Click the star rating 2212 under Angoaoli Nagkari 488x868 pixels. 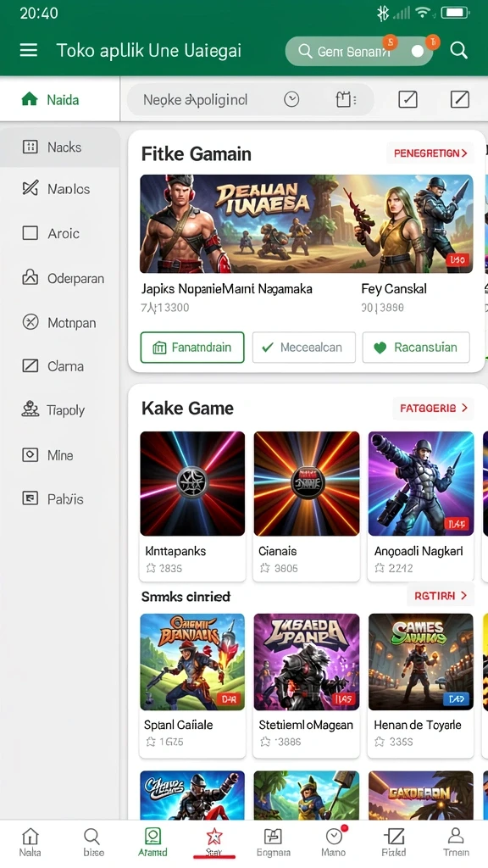393,568
